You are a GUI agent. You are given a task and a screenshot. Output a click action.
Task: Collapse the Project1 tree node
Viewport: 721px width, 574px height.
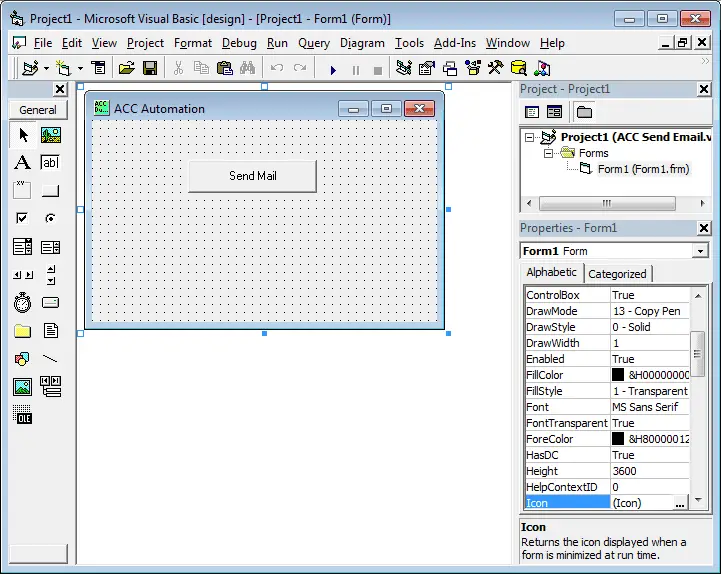(529, 137)
